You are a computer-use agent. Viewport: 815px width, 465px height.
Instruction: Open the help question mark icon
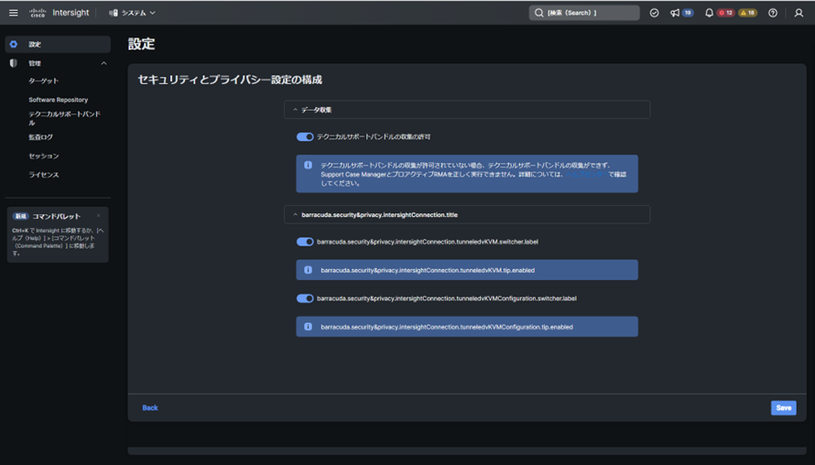coord(773,13)
